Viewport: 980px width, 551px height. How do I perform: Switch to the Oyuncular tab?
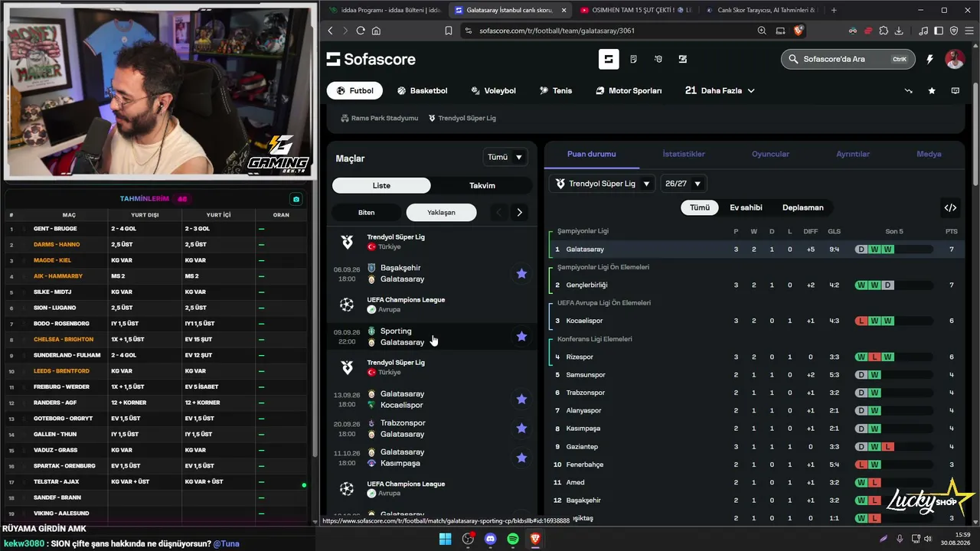point(770,154)
